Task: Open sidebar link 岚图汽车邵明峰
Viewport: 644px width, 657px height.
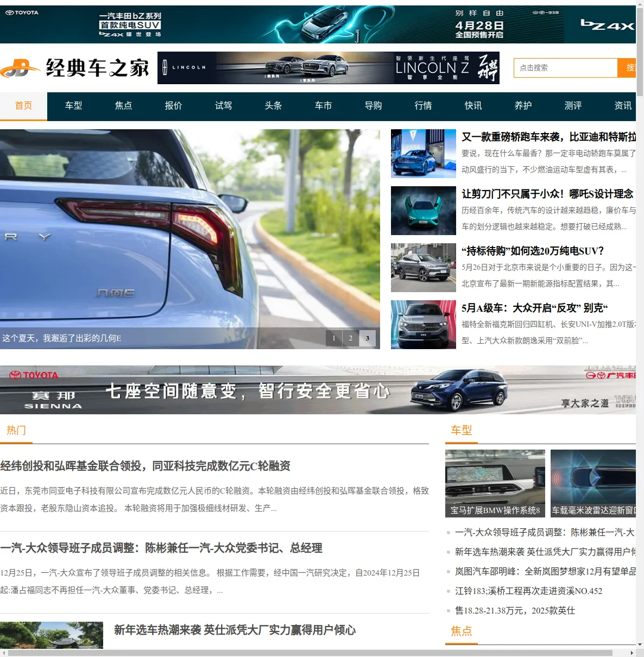Action: 545,572
